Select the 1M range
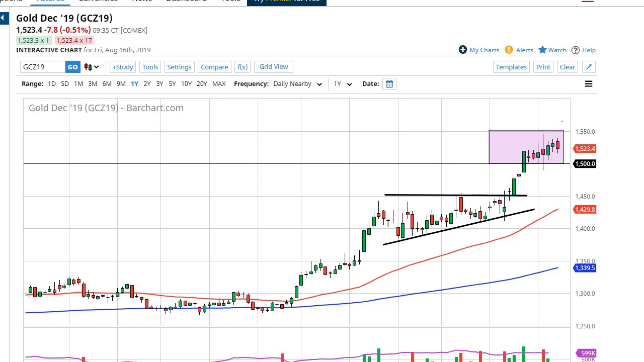Viewport: 644px width, 362px height. pos(78,84)
